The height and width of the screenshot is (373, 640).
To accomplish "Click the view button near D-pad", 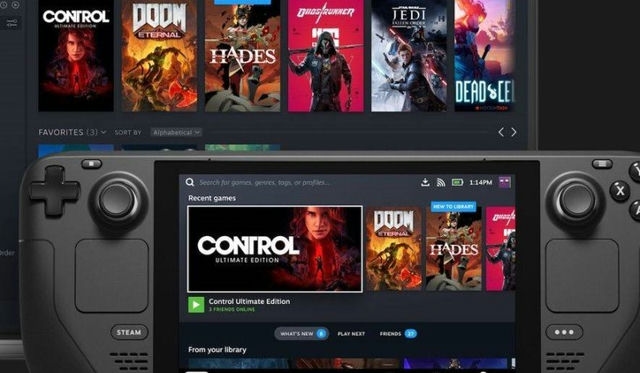I will tap(91, 164).
